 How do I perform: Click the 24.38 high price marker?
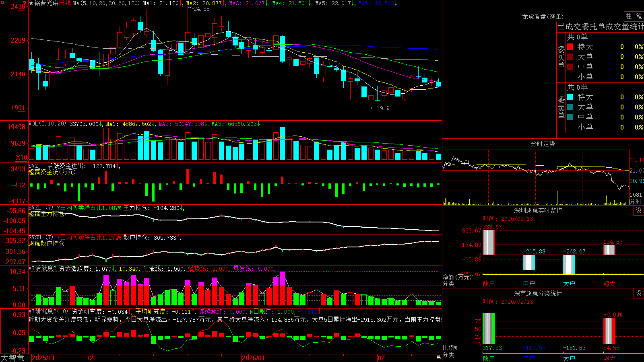click(202, 9)
